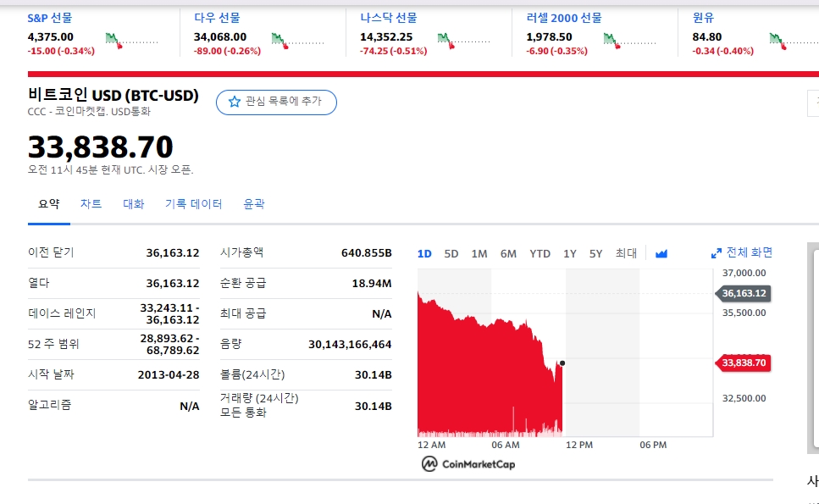819x504 pixels.
Task: Select the 1D chart range
Action: [424, 254]
